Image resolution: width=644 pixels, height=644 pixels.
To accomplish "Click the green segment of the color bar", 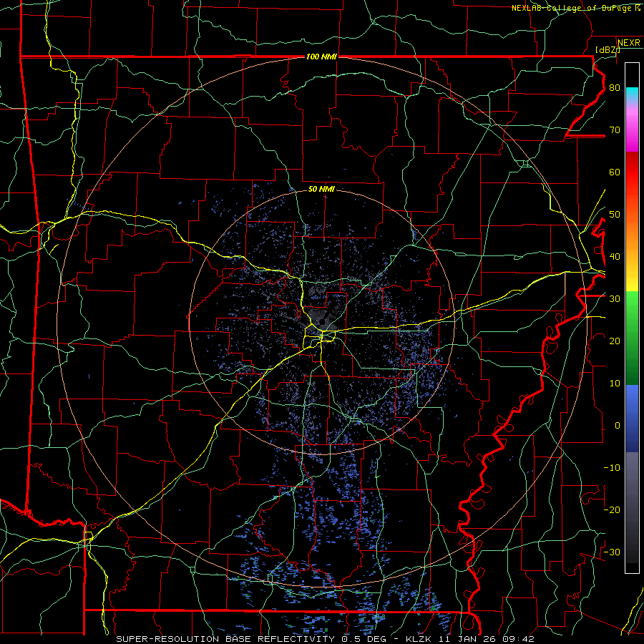I will point(632,338).
